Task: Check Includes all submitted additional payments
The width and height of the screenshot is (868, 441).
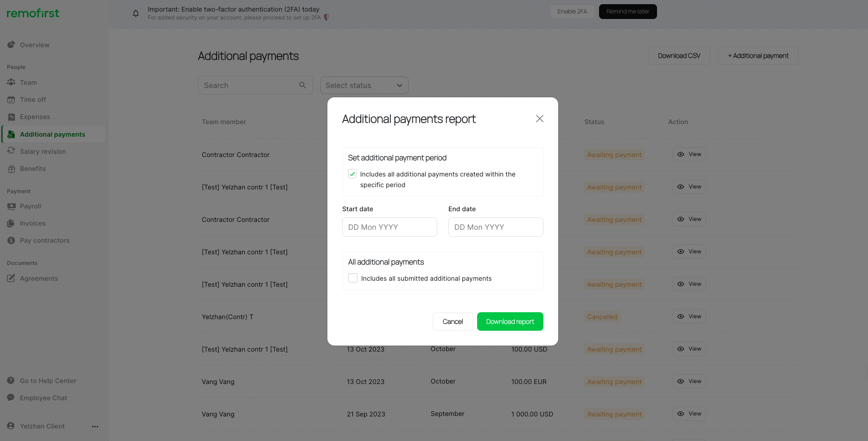Action: pyautogui.click(x=353, y=278)
